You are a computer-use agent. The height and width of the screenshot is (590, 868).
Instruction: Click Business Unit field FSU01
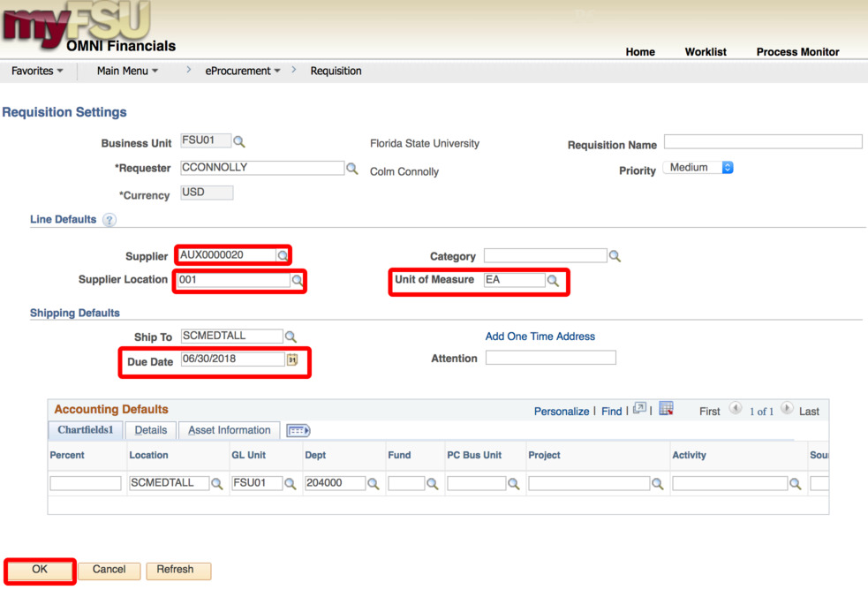(x=206, y=140)
